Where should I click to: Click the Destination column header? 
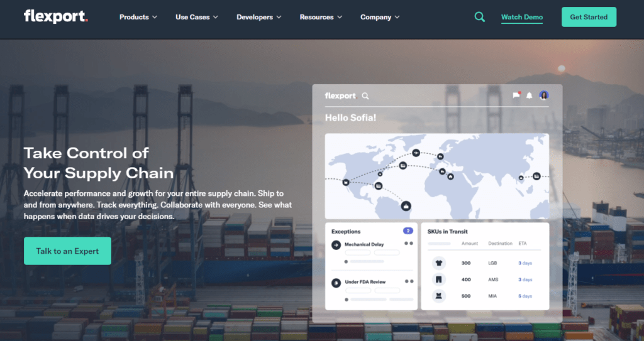[x=500, y=243]
